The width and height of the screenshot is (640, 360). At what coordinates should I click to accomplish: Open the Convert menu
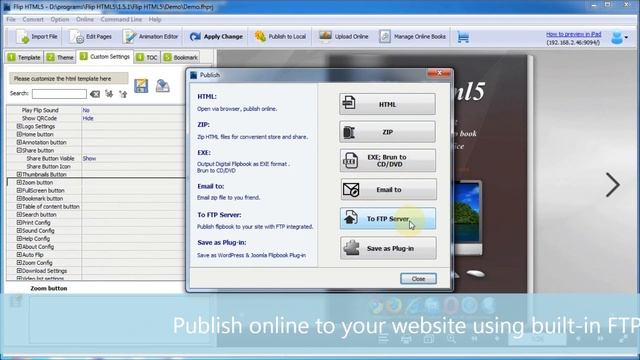[33, 19]
